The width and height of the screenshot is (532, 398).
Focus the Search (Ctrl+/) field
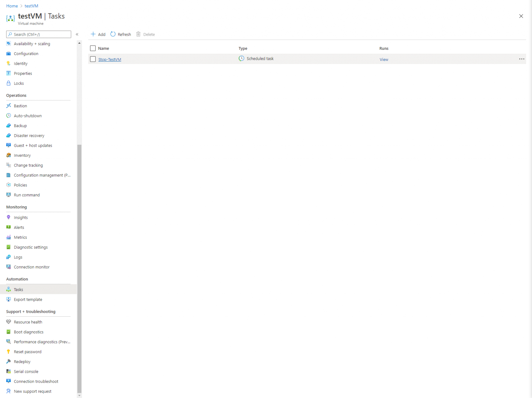coord(38,34)
